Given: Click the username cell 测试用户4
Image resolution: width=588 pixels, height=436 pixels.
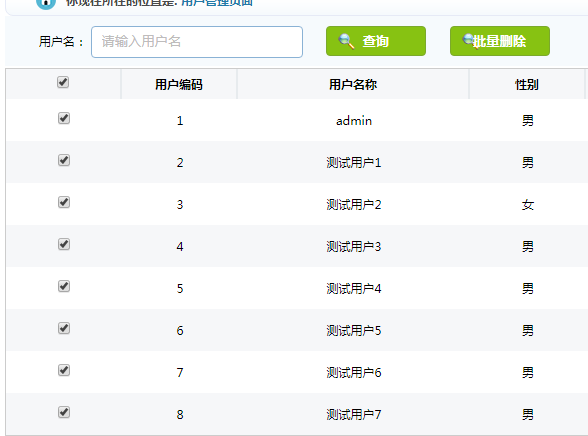Looking at the screenshot, I should pyautogui.click(x=354, y=289).
